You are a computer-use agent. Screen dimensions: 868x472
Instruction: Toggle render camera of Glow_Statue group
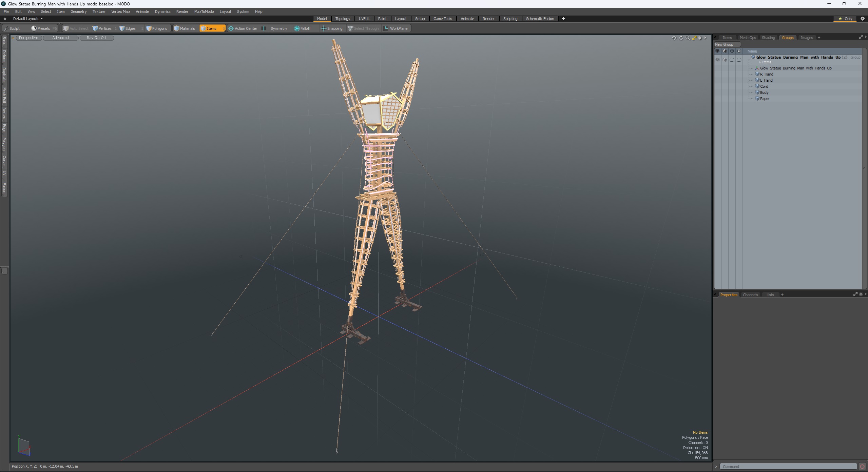click(x=725, y=60)
